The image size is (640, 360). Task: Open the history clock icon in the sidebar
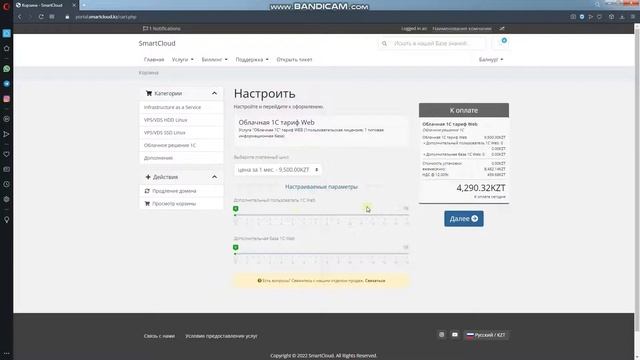[7, 184]
